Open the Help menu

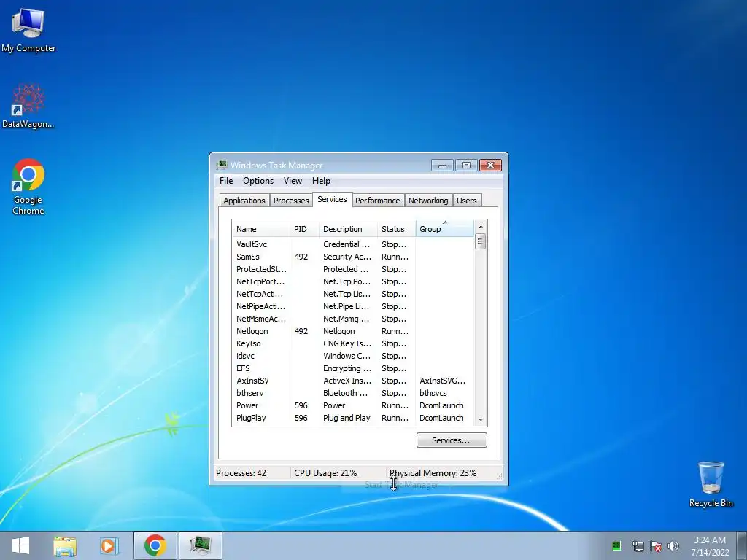(321, 181)
